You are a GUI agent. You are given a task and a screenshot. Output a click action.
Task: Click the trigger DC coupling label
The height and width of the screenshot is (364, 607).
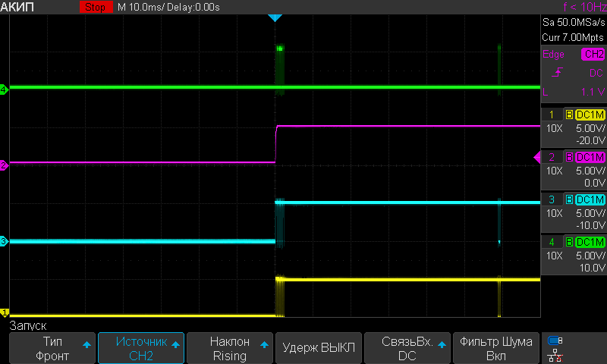[x=596, y=73]
